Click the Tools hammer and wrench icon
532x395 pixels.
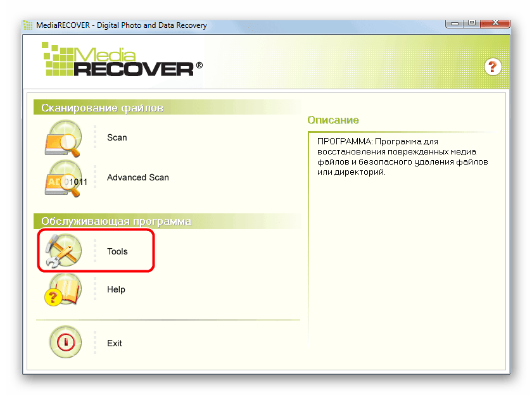coord(64,251)
